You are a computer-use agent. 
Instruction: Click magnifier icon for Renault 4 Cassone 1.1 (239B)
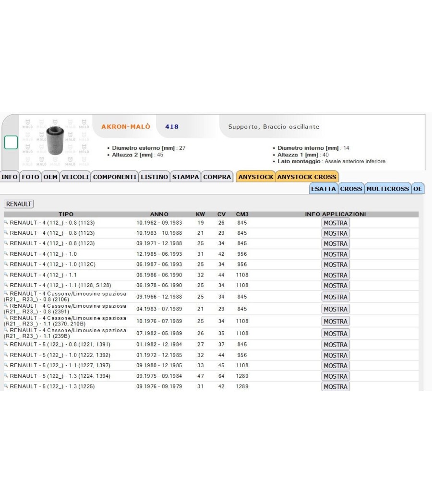coord(6,330)
